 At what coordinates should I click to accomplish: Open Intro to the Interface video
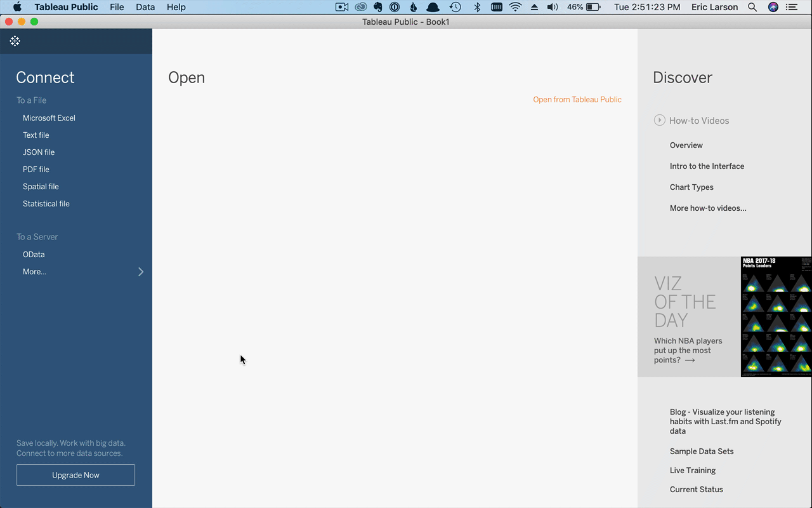pos(707,166)
